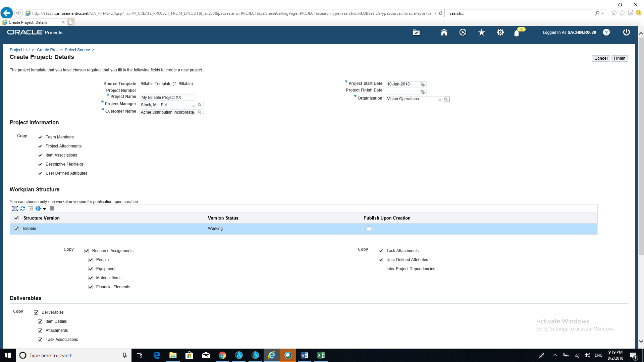Uncheck the Project Attachments checkbox
644x362 pixels.
pos(40,146)
